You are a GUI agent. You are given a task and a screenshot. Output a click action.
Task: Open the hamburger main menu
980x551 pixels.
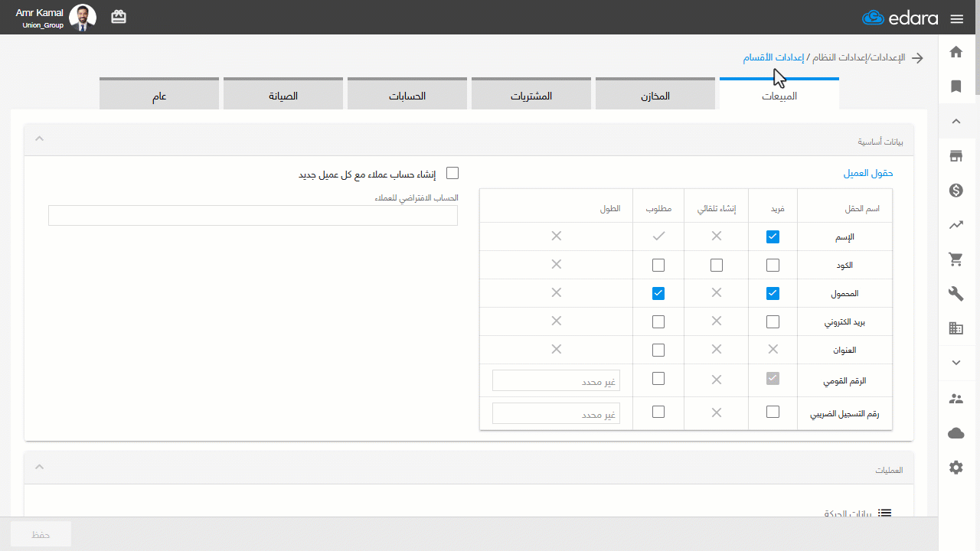956,18
